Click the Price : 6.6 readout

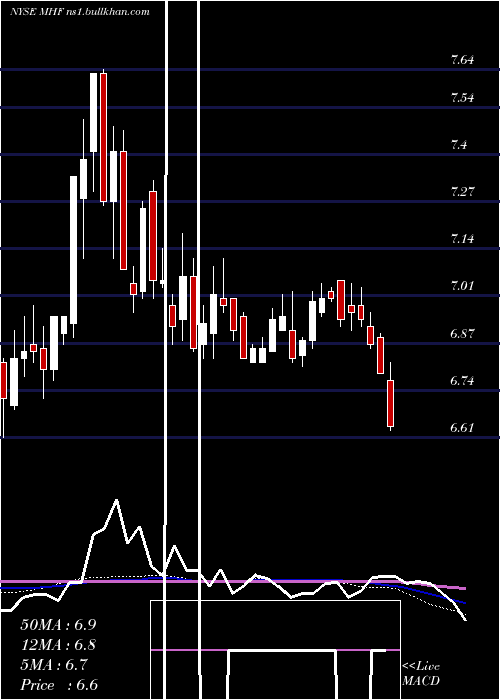[x=58, y=685]
